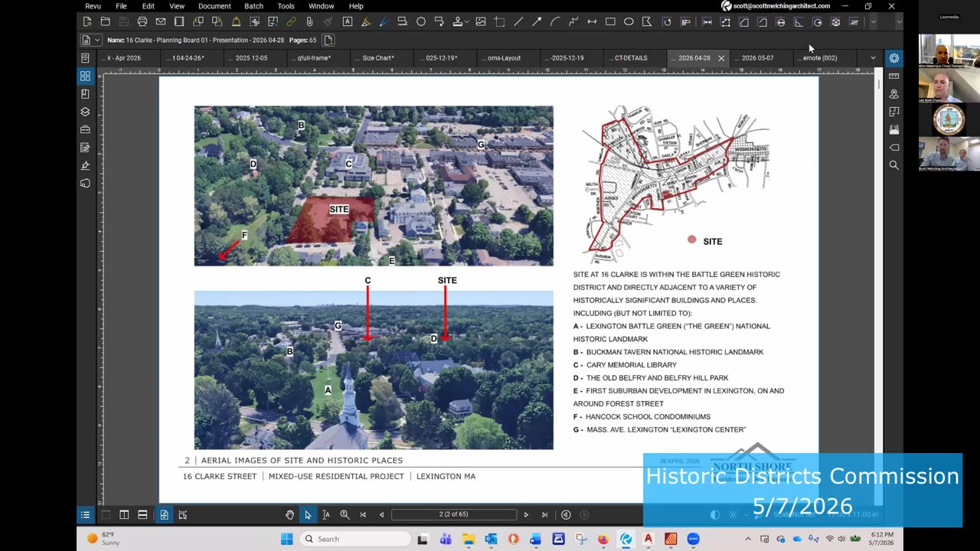
Task: Open the Bookmarks panel in left sidebar
Action: pos(85,93)
